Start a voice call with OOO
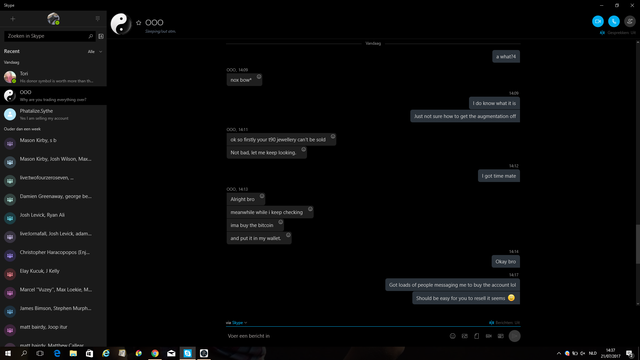 pyautogui.click(x=613, y=21)
